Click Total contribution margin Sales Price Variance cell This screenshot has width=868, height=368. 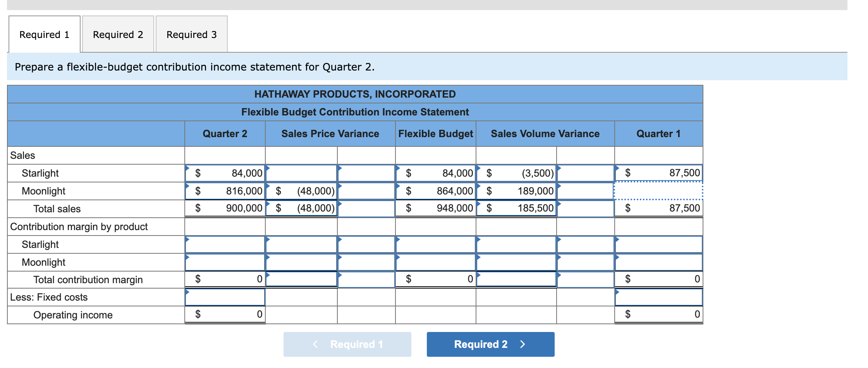coord(301,279)
